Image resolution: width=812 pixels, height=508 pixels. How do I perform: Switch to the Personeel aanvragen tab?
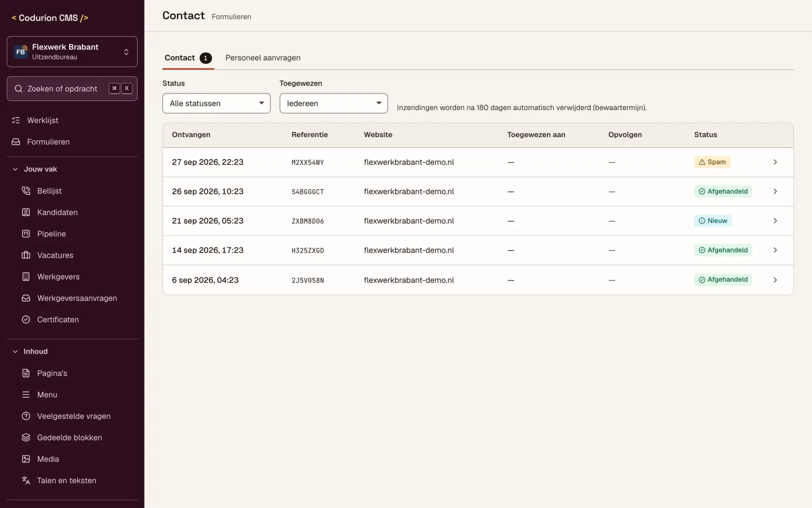pos(263,58)
